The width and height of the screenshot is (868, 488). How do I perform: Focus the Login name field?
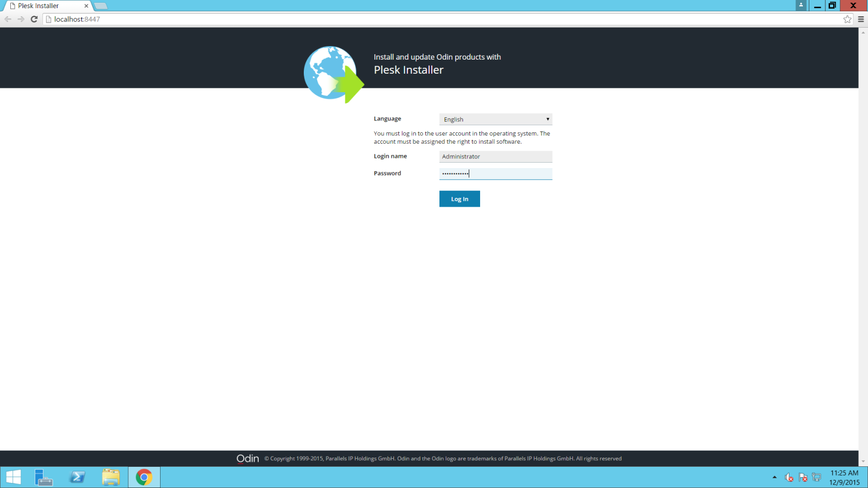pyautogui.click(x=495, y=157)
